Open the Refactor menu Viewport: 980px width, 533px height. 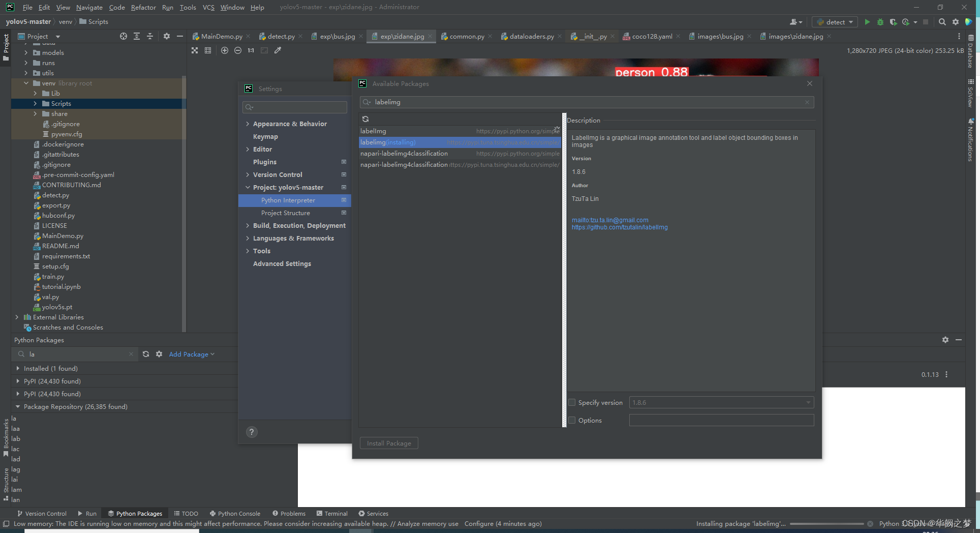coord(143,7)
